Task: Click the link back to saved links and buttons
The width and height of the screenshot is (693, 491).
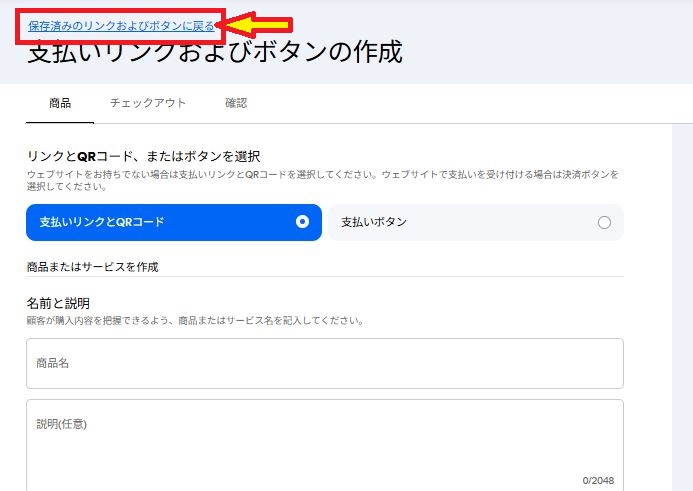Action: click(121, 26)
